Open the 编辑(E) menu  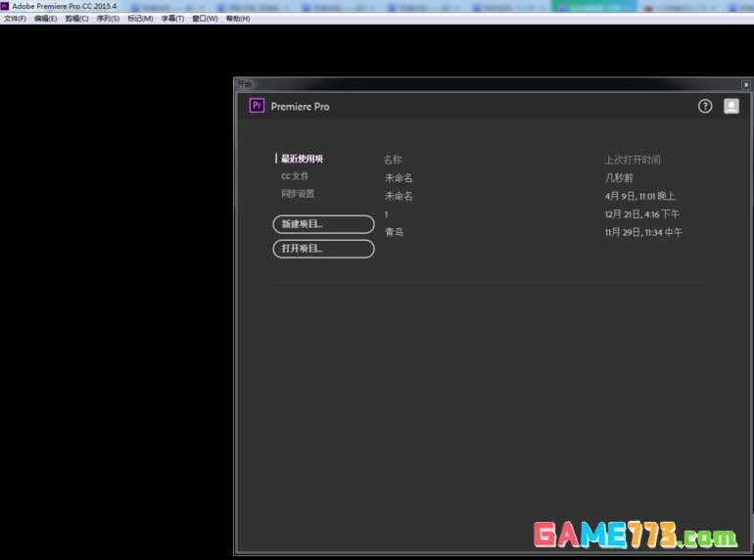point(45,19)
